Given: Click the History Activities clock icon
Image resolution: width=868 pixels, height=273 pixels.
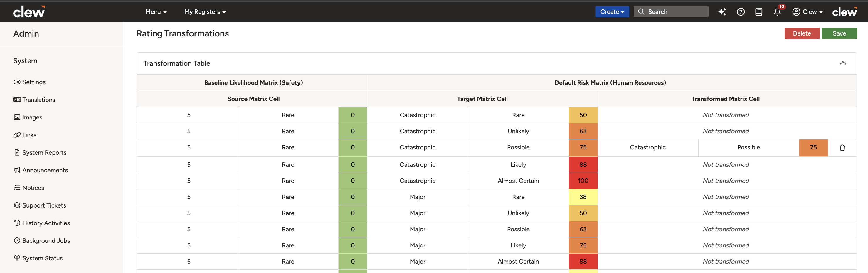Looking at the screenshot, I should [x=17, y=223].
